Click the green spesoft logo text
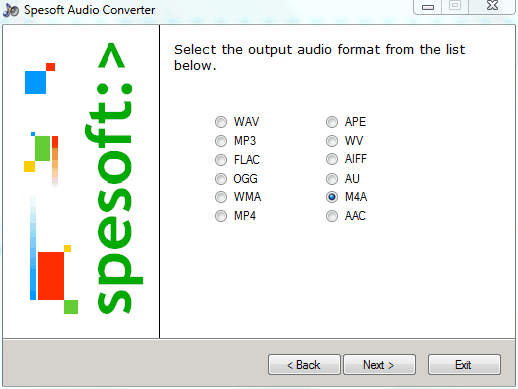 (114, 178)
